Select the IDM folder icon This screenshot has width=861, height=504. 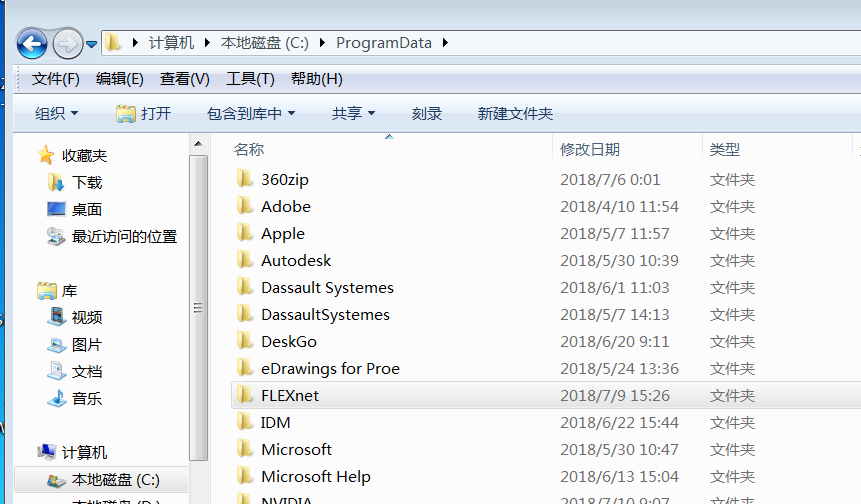point(245,422)
